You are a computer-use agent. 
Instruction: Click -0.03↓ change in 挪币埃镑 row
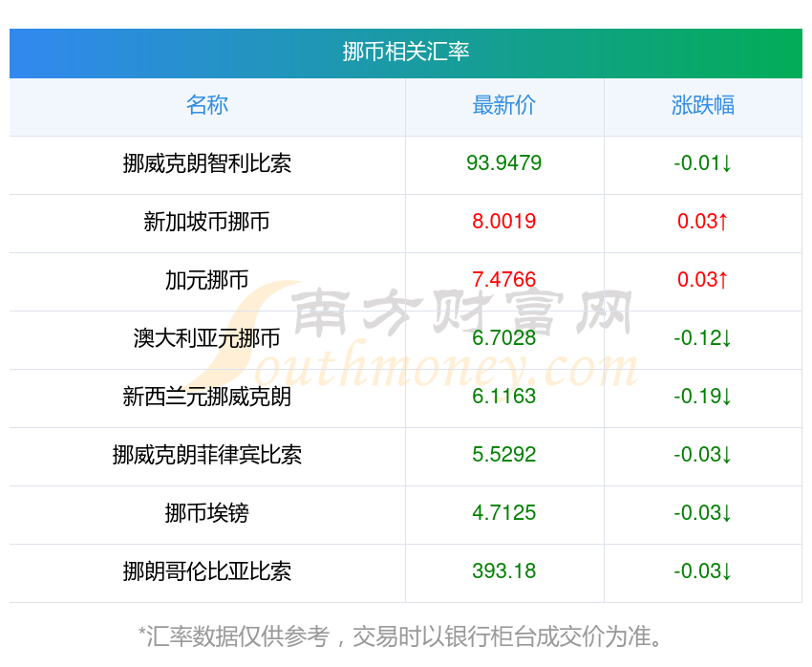(703, 513)
